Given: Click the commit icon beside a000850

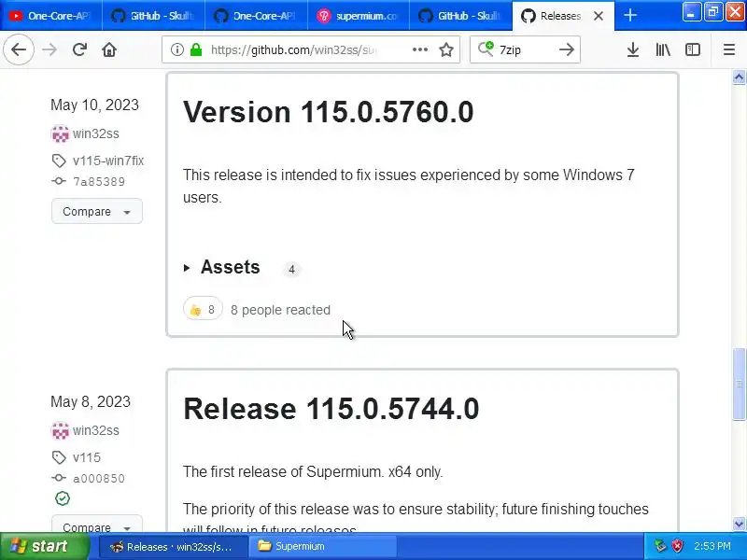Looking at the screenshot, I should pyautogui.click(x=59, y=478).
